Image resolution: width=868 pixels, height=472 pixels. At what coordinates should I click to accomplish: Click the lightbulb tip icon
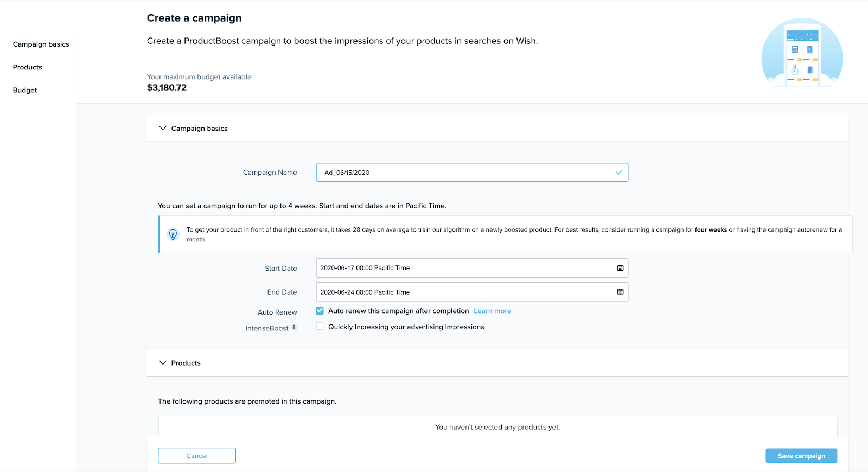coord(173,234)
